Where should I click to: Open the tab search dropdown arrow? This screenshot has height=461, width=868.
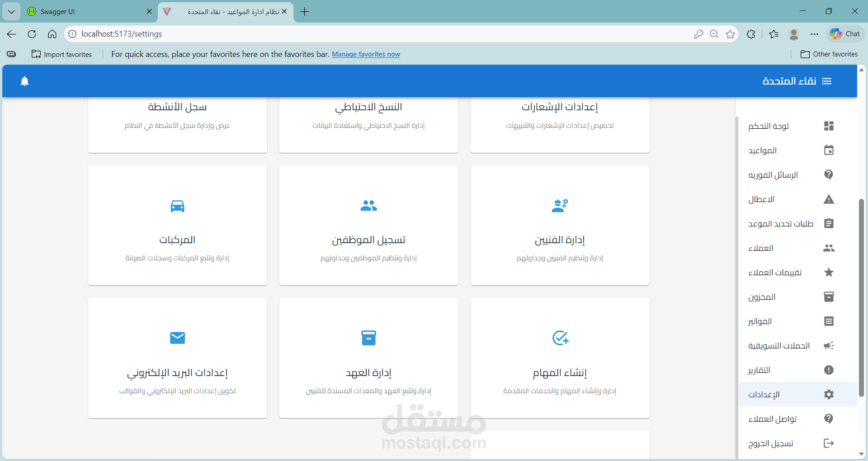pos(11,12)
